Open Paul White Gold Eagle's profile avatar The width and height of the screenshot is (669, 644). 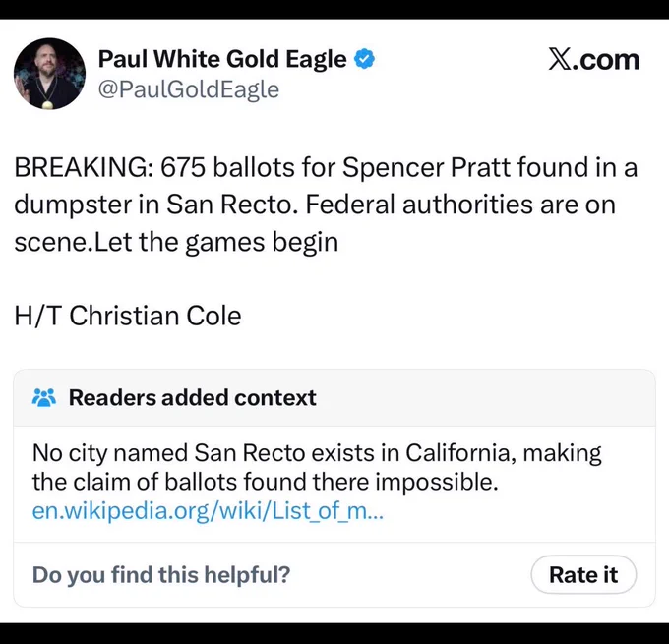coord(49,74)
